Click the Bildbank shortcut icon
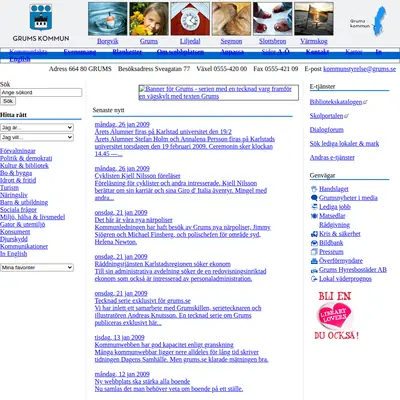 314,243
